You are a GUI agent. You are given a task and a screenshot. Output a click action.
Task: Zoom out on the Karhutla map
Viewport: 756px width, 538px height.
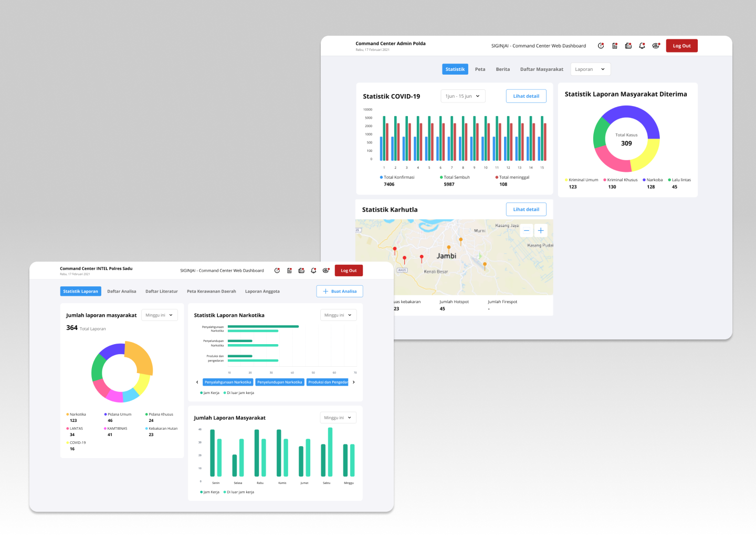tap(527, 231)
